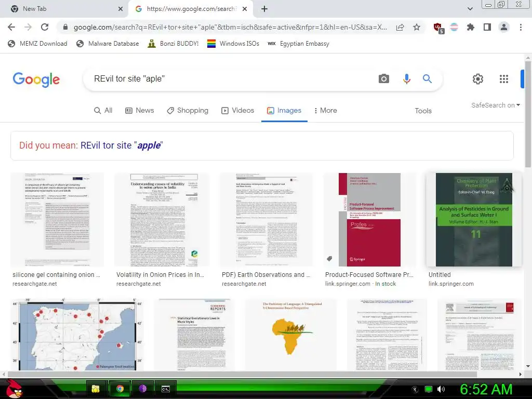
Task: Switch to Shopping results
Action: pos(187,110)
